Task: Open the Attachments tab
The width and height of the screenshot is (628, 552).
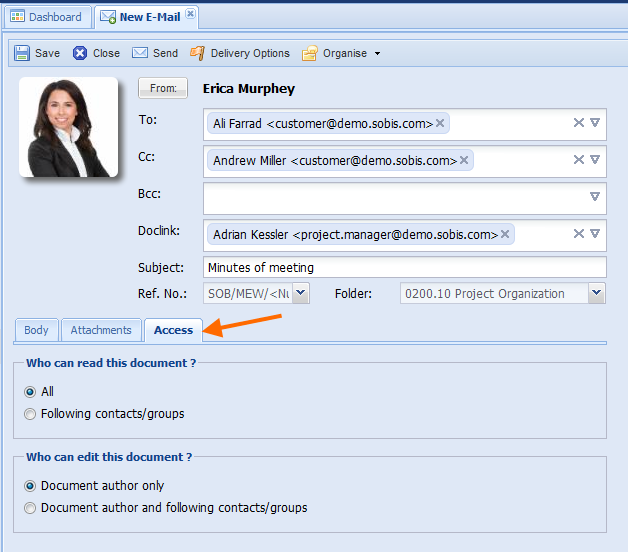Action: [101, 330]
